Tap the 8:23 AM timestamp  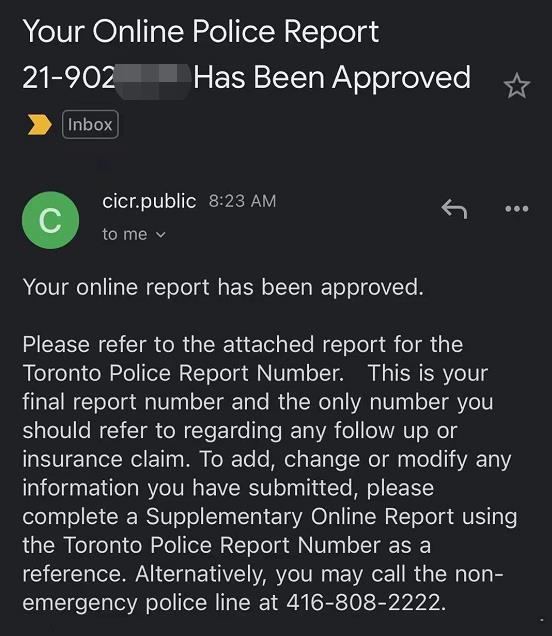coord(243,201)
